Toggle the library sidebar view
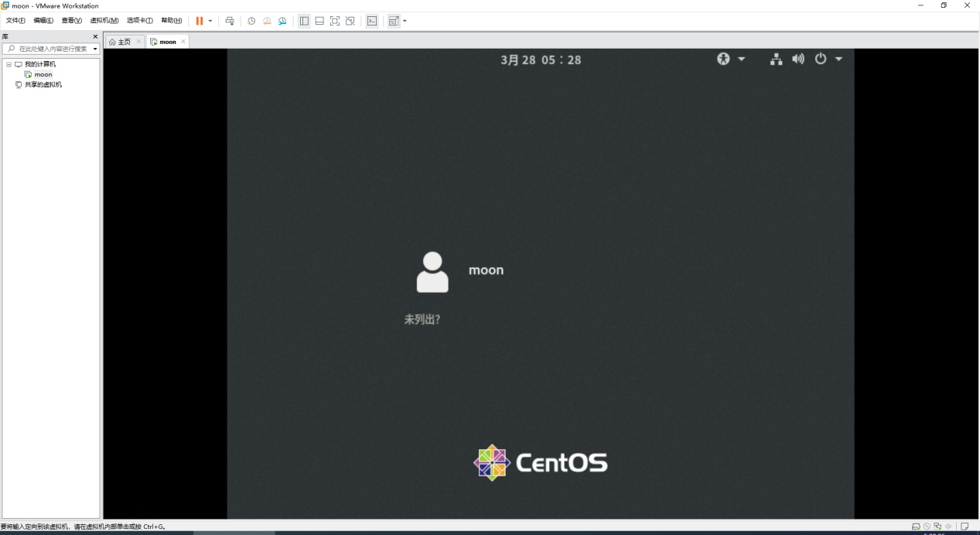 (304, 21)
